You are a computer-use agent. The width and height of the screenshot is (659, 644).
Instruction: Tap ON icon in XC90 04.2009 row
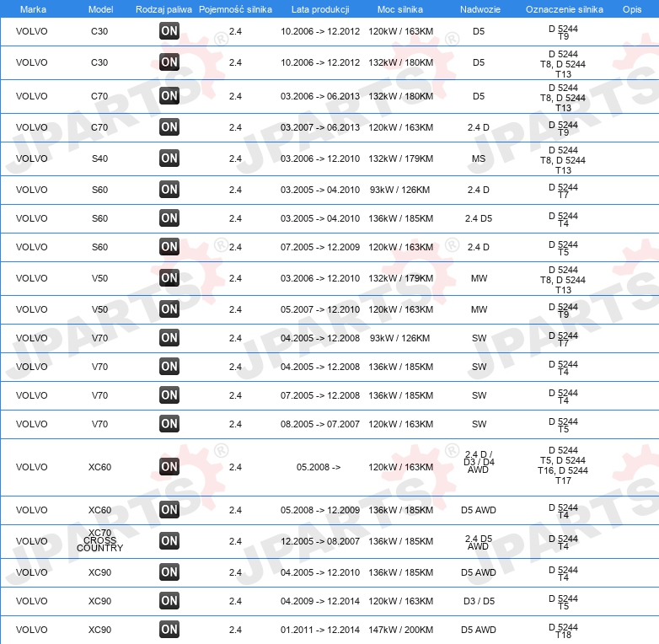(x=169, y=600)
